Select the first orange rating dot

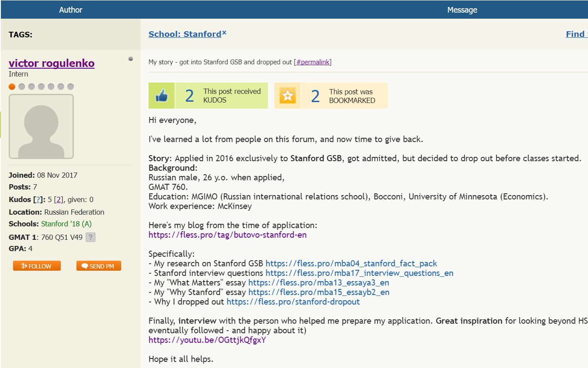click(x=12, y=86)
